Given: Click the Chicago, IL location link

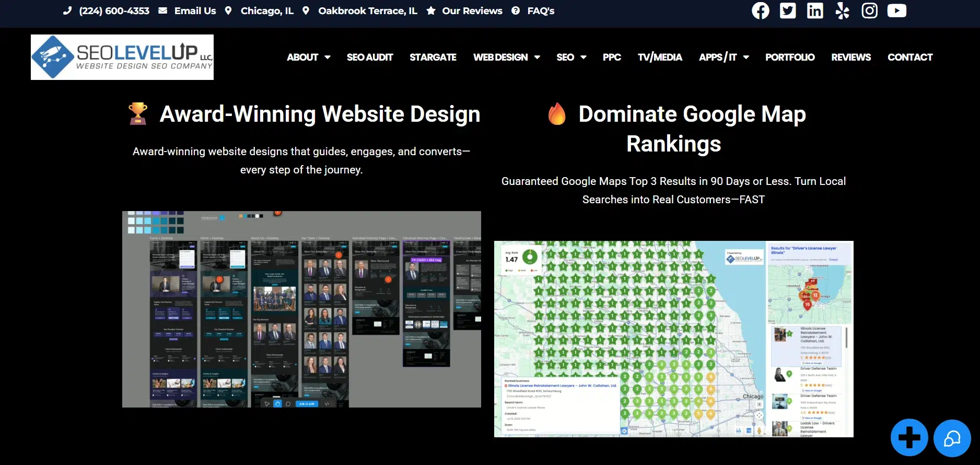Looking at the screenshot, I should (267, 10).
